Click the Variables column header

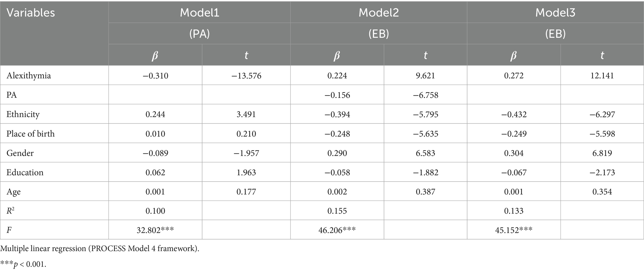[x=31, y=13]
